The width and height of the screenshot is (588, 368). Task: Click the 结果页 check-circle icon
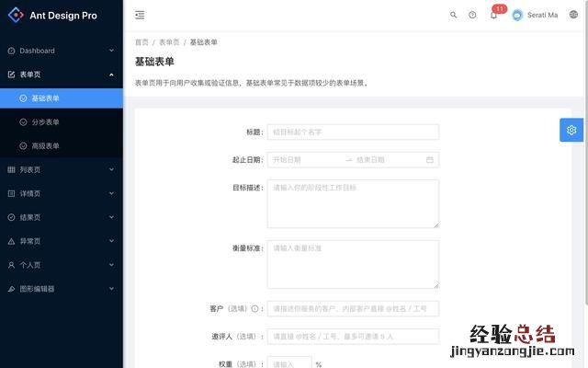tap(11, 217)
